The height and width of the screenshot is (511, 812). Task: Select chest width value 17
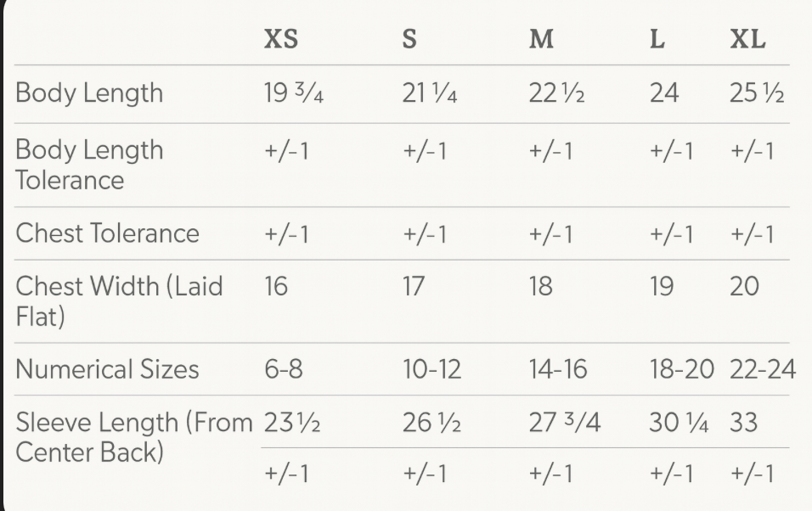click(x=413, y=287)
